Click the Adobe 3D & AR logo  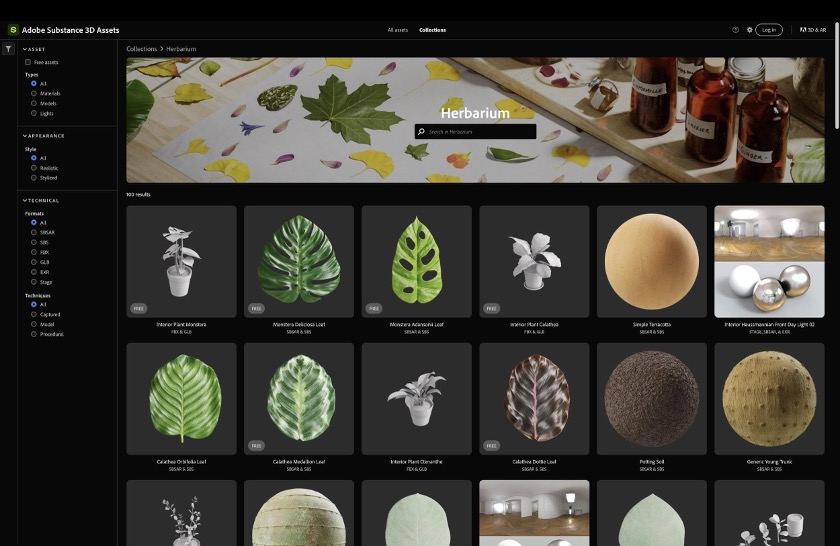[x=813, y=30]
